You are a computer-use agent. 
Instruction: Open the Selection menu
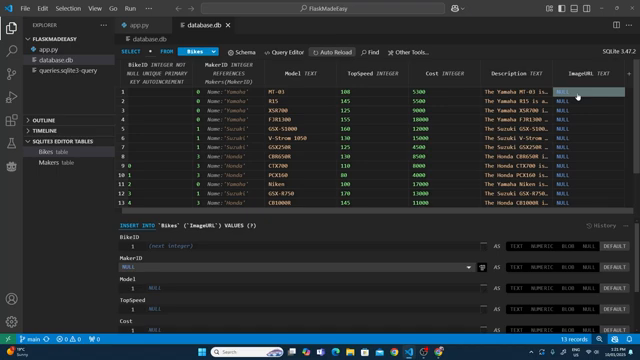coord(68,8)
